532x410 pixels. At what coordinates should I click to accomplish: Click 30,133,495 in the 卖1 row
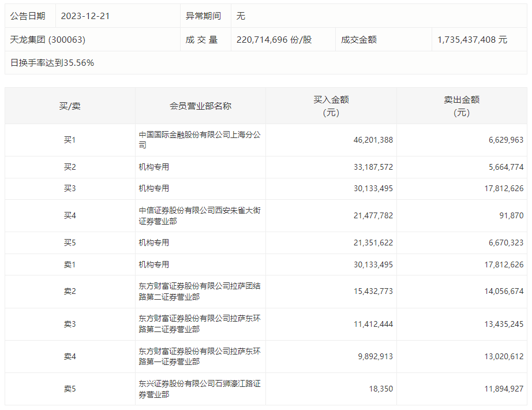click(373, 264)
